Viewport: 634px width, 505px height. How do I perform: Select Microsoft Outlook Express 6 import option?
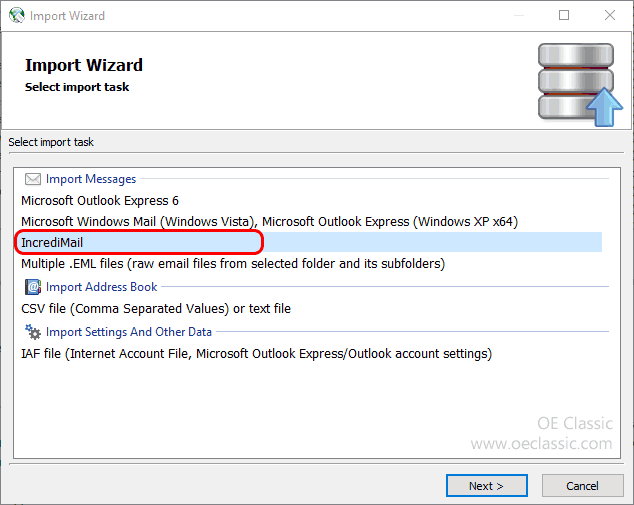[100, 201]
